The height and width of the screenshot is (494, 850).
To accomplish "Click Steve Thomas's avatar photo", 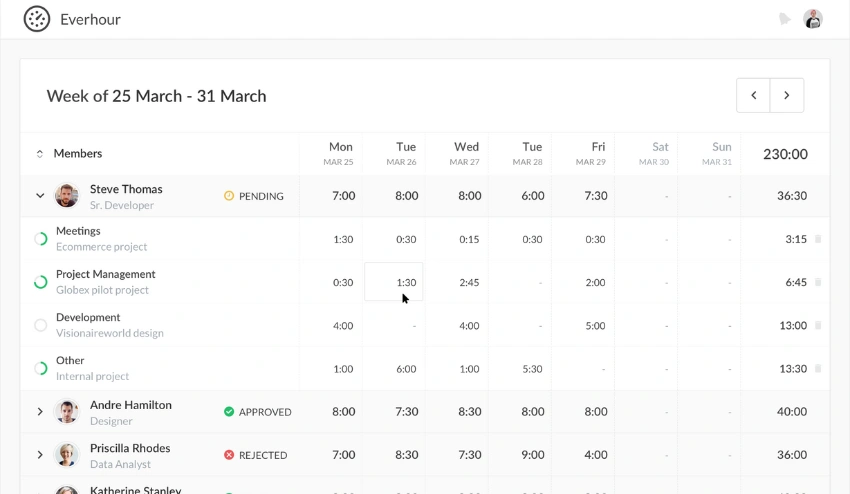I will pyautogui.click(x=67, y=196).
